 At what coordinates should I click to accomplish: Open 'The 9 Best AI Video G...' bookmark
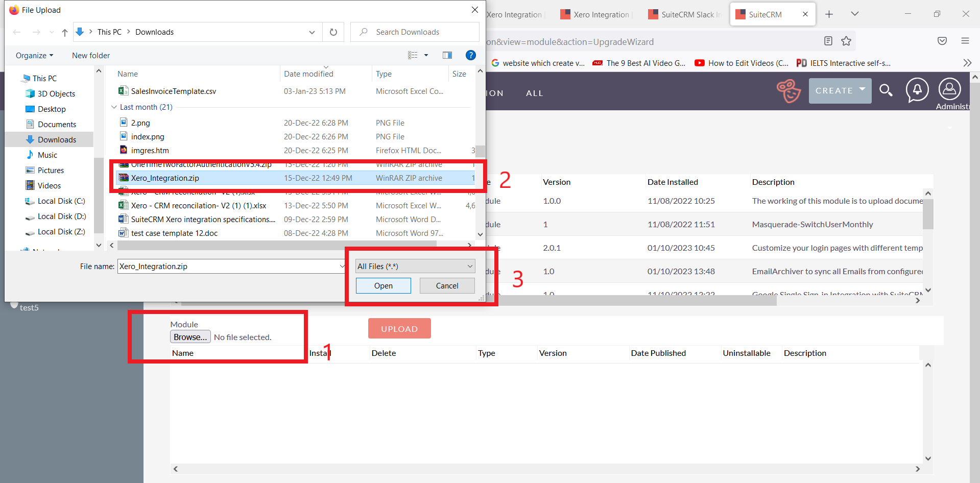(639, 63)
